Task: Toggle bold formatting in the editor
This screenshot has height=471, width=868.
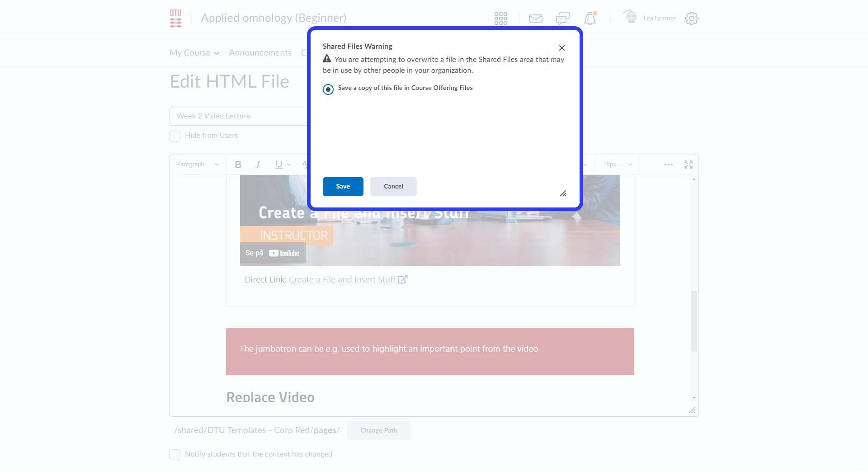Action: (x=238, y=165)
